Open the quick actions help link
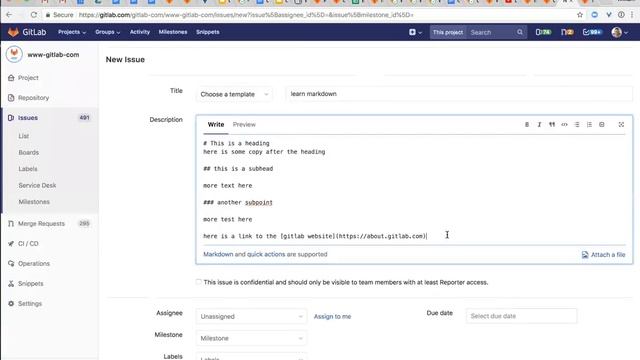This screenshot has width=640, height=360. click(x=266, y=254)
